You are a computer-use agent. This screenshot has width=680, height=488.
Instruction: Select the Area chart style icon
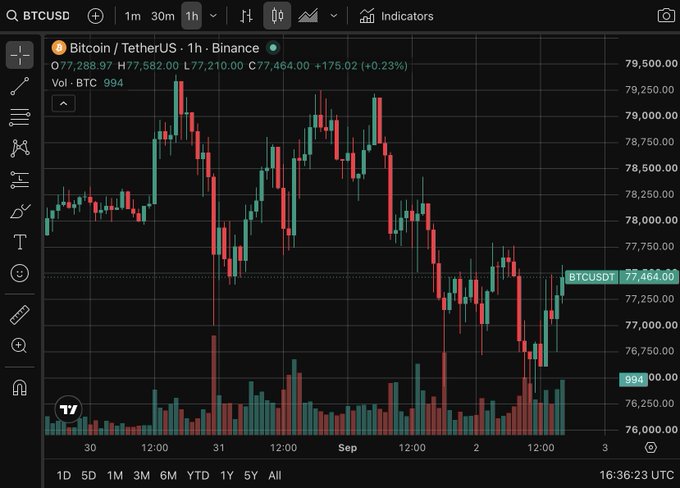click(x=308, y=16)
